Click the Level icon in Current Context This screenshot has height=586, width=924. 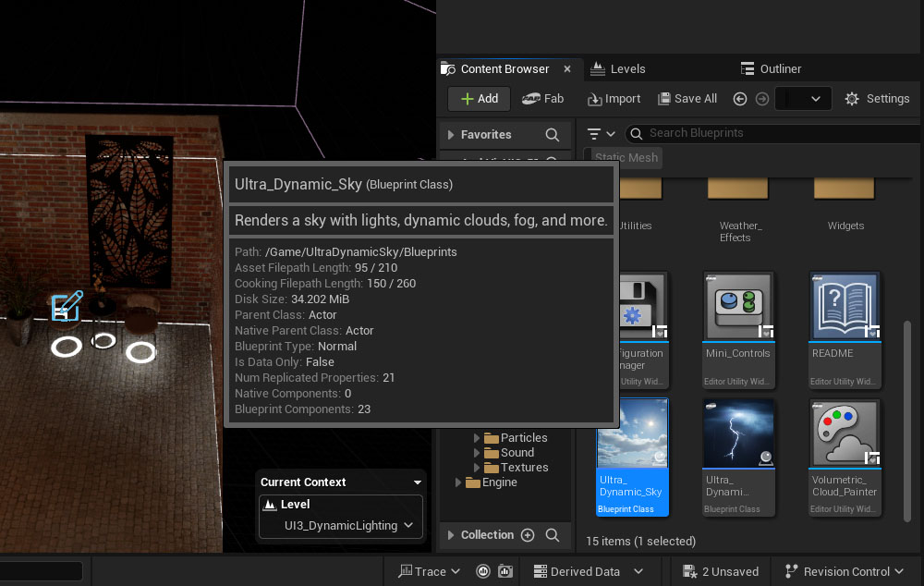pyautogui.click(x=270, y=505)
